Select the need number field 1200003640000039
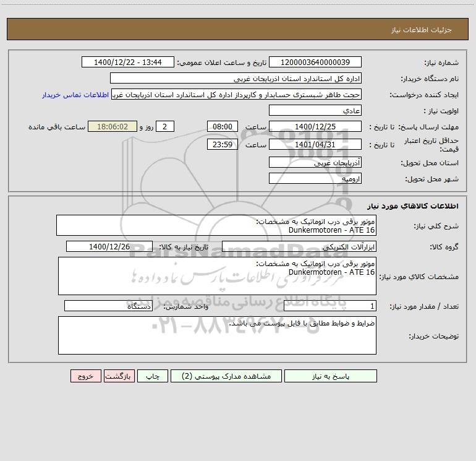The image size is (476, 461). [x=315, y=62]
